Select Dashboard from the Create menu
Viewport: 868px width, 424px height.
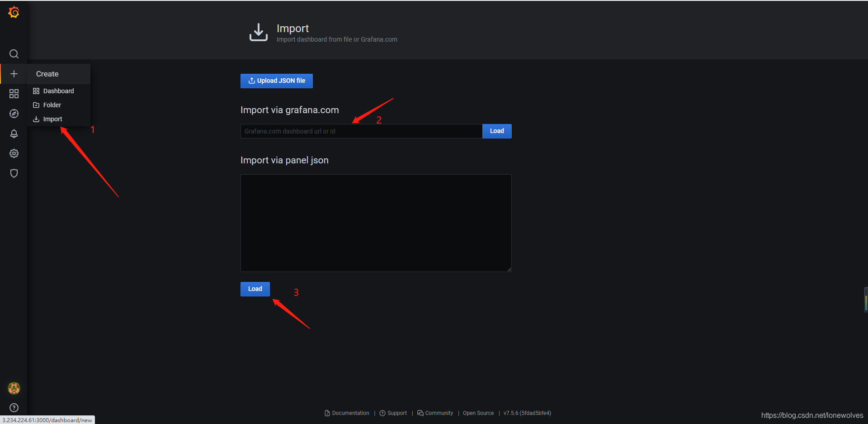[59, 91]
